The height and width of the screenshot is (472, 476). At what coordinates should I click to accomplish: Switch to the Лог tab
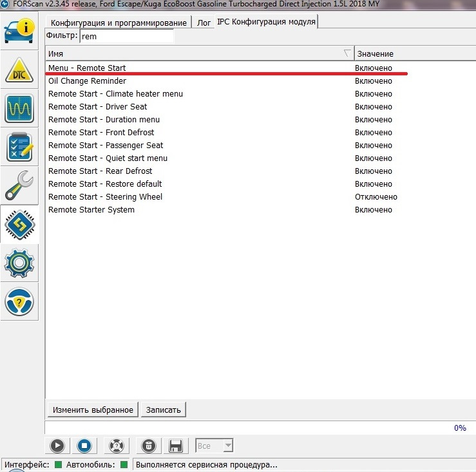click(x=204, y=23)
